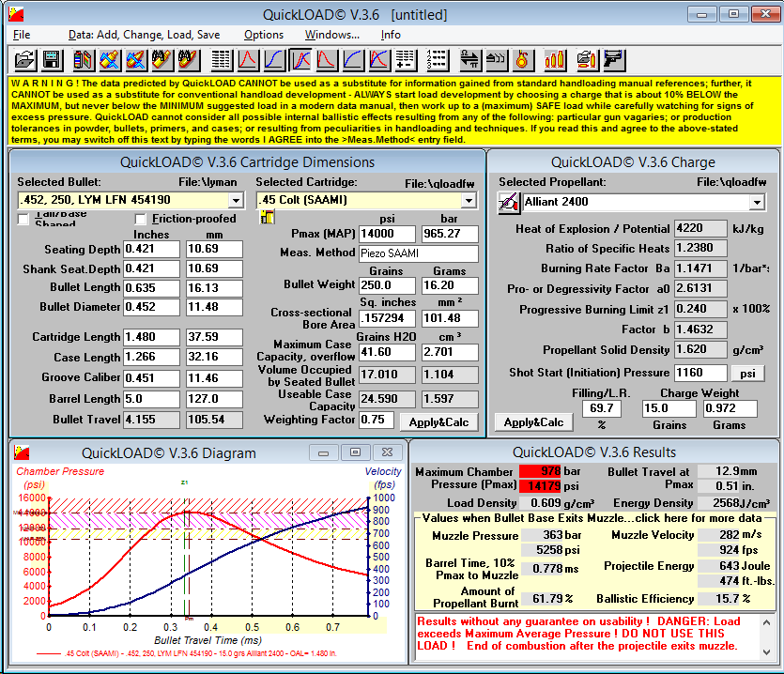
Task: Click the row of bullets toolbar icon
Action: coord(496,60)
